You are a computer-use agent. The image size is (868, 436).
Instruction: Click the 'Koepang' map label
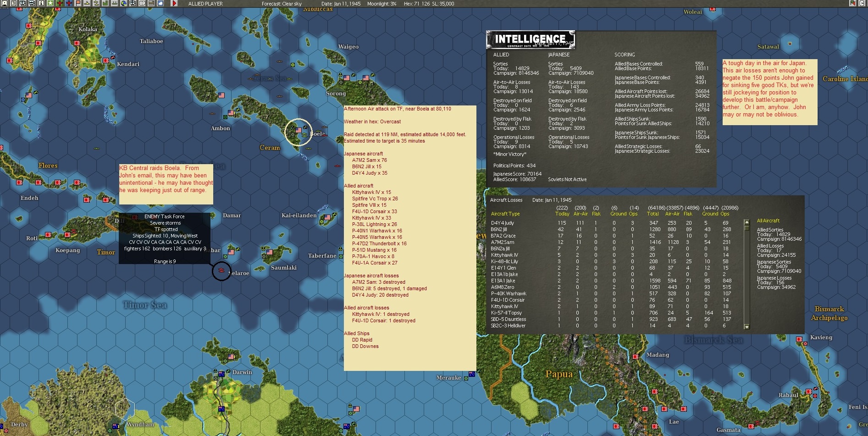tap(68, 250)
